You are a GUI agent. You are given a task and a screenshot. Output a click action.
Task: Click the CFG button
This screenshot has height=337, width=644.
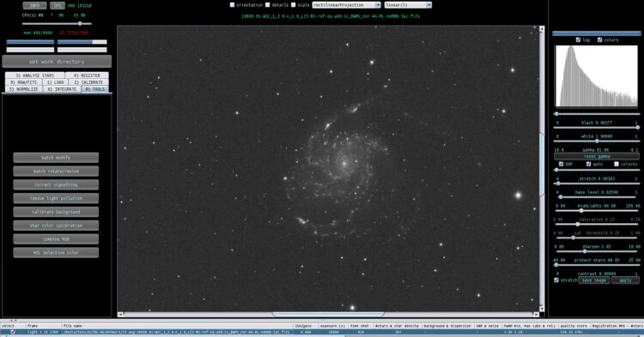[58, 6]
